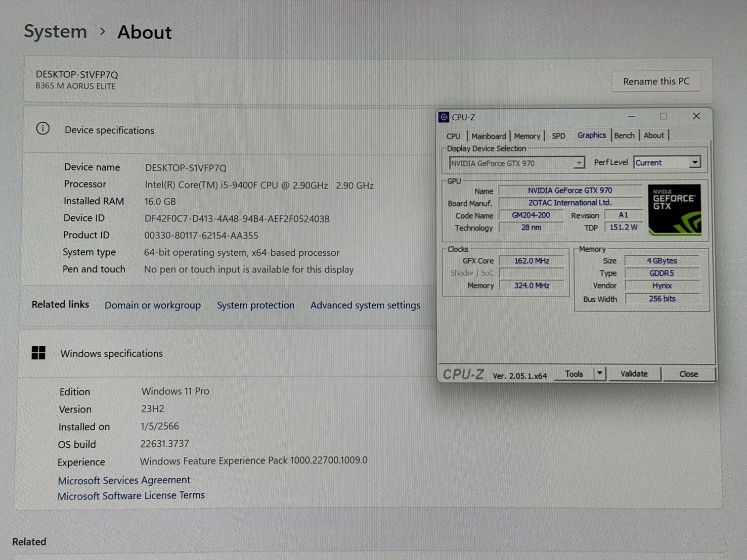Click the Board Manuf. ZOTAC field
The image size is (747, 560).
pos(570,203)
